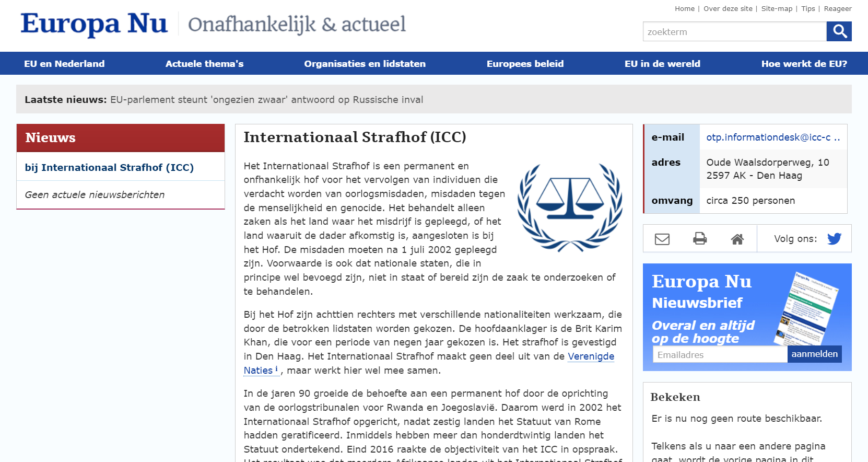The width and height of the screenshot is (868, 462).
Task: Open Europees beleid menu
Action: pyautogui.click(x=525, y=64)
